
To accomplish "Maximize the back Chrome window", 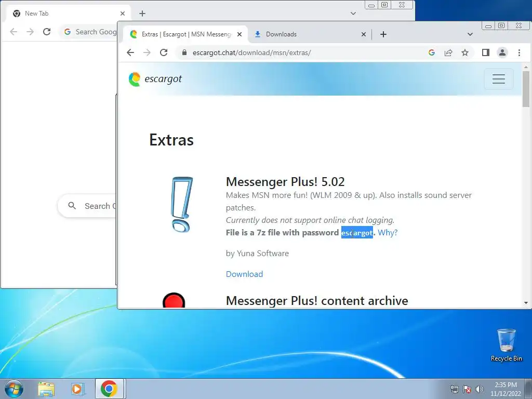I will (x=384, y=5).
